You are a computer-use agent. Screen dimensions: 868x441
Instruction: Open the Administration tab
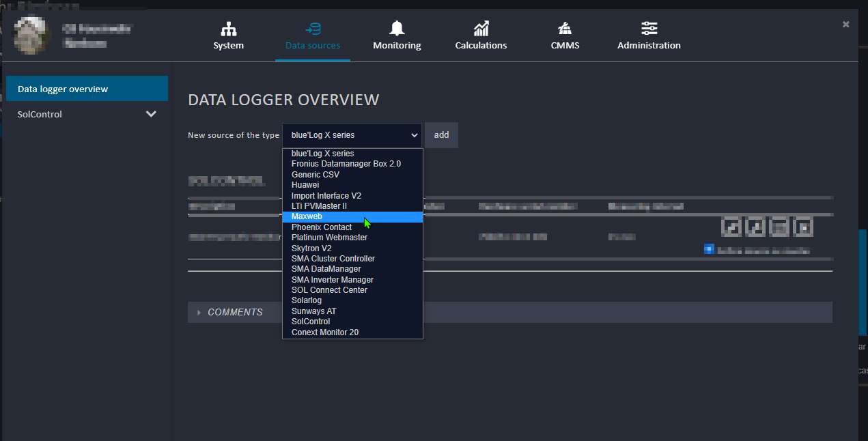coord(649,36)
